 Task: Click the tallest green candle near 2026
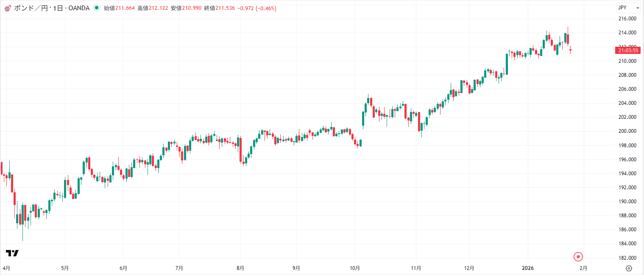tap(507, 64)
